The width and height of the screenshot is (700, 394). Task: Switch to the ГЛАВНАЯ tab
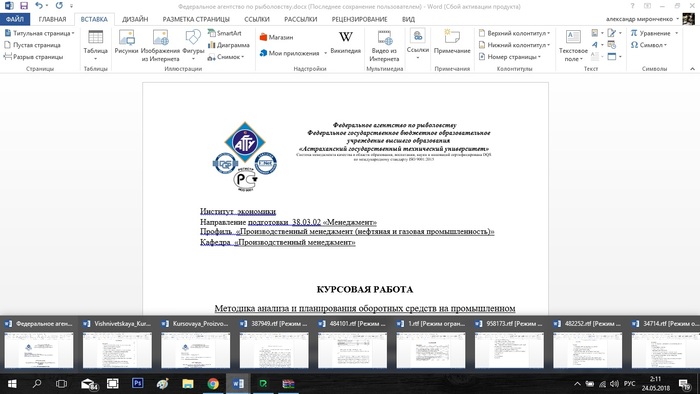pos(52,19)
